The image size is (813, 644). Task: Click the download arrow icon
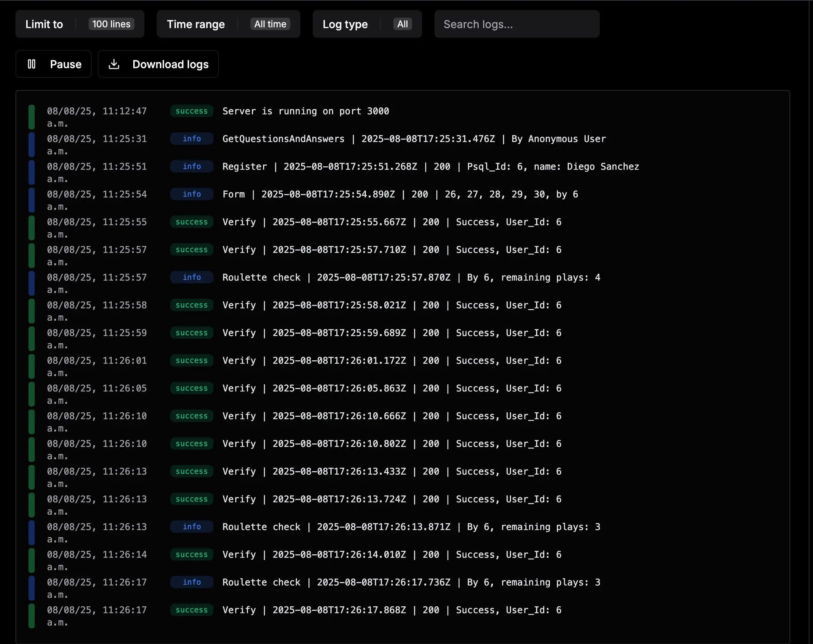tap(114, 64)
